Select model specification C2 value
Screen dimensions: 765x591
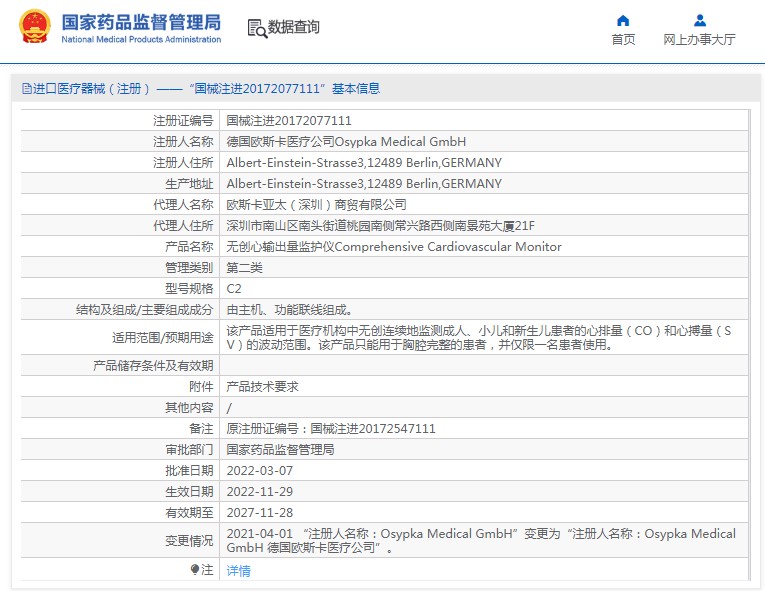[234, 288]
